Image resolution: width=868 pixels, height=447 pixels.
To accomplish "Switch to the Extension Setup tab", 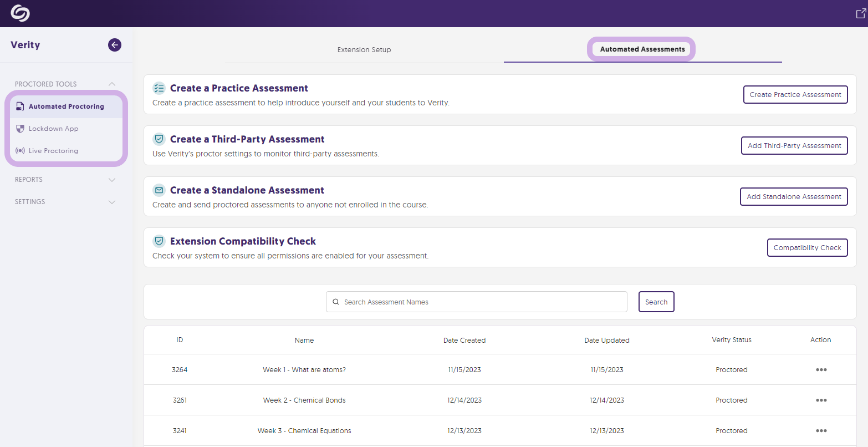I will pos(364,49).
